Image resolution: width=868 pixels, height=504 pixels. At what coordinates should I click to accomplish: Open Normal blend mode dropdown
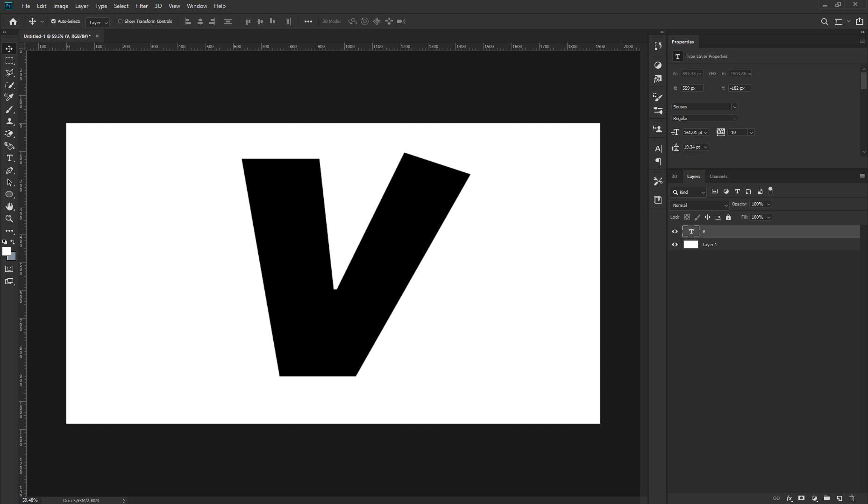[699, 205]
